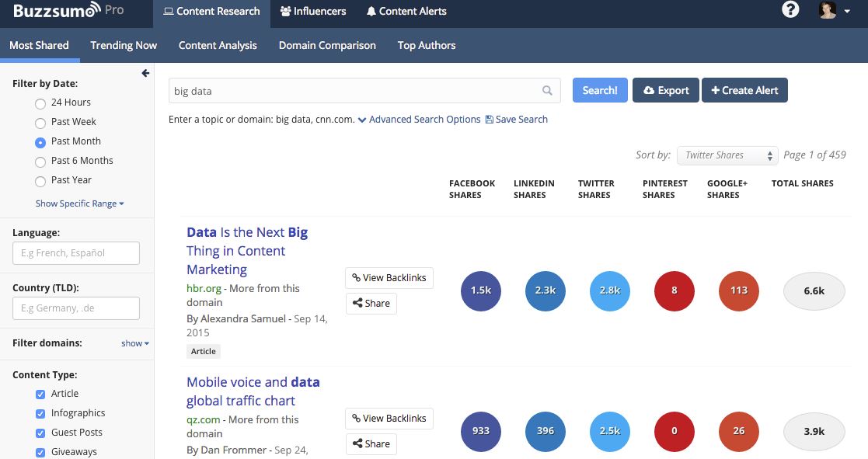Viewport: 868px width, 459px height.
Task: Open View Backlinks for the HBR article
Action: (x=389, y=277)
